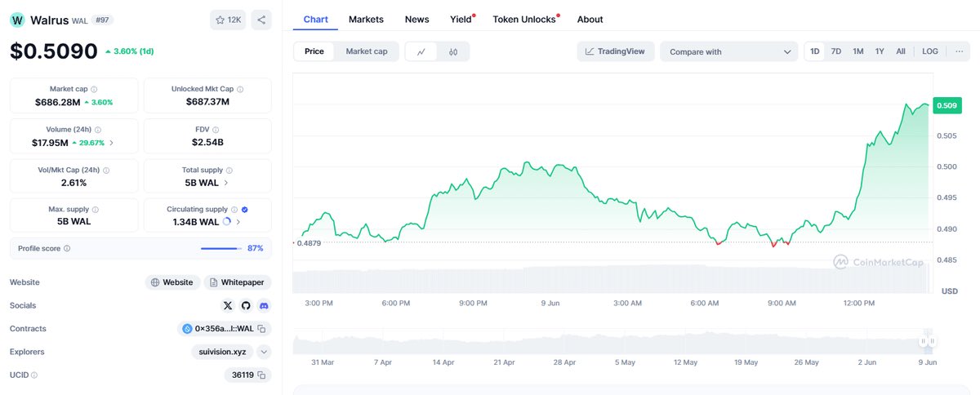Click the $686.28M market cap value

click(57, 102)
